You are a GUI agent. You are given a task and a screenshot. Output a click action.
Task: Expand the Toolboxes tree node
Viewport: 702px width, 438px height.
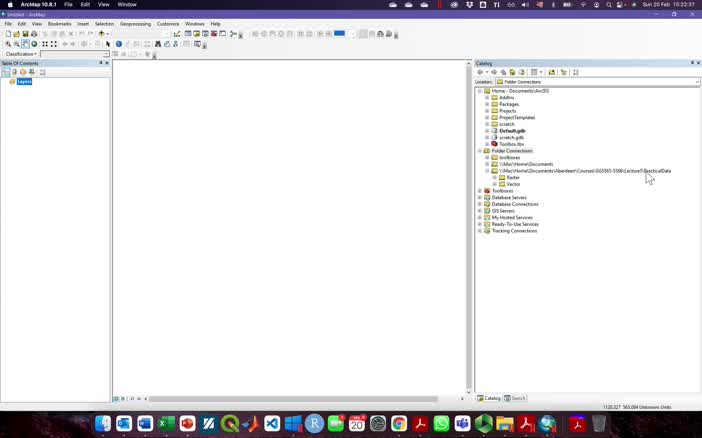tap(480, 190)
